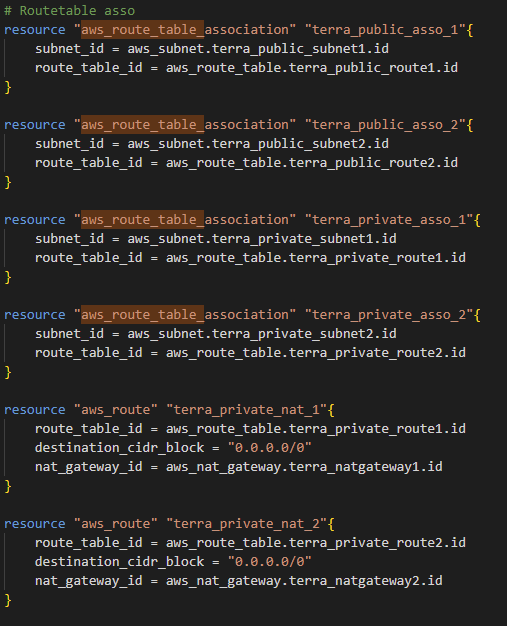Click "aws_subnet.terra_public_subnet1.id" value

258,49
